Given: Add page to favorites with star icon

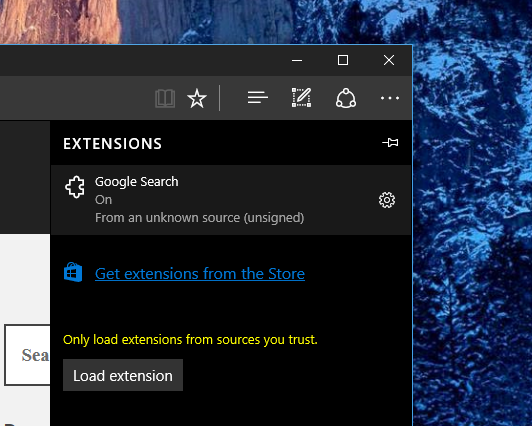Looking at the screenshot, I should [x=197, y=98].
